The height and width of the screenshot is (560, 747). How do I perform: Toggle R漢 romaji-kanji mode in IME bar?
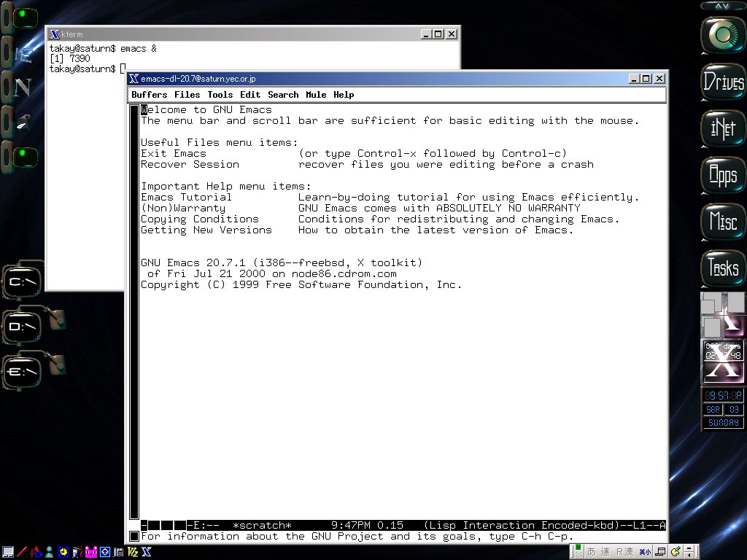[x=624, y=552]
